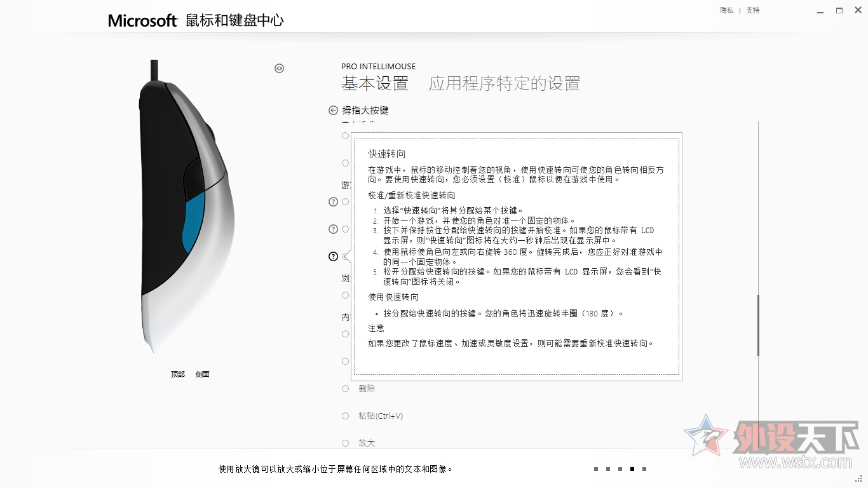Click the fifth page indicator dot
The width and height of the screenshot is (868, 488).
coord(644,469)
